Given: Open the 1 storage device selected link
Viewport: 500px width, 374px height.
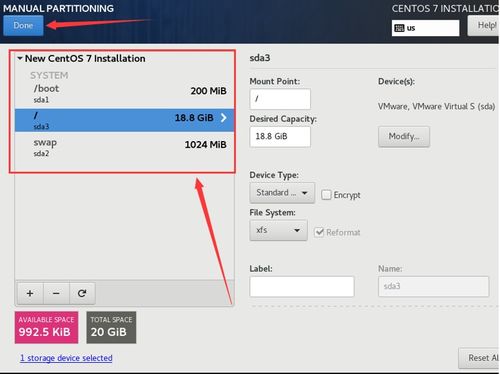Looking at the screenshot, I should 66,358.
